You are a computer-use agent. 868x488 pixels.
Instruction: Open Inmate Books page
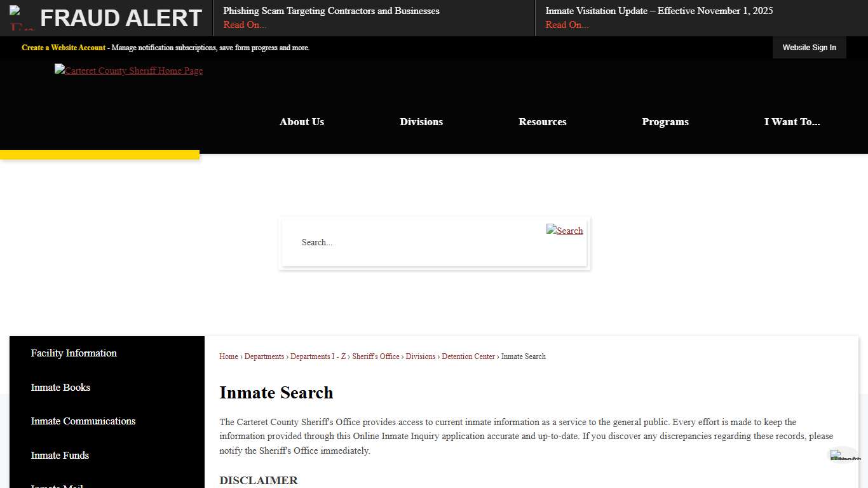[60, 387]
